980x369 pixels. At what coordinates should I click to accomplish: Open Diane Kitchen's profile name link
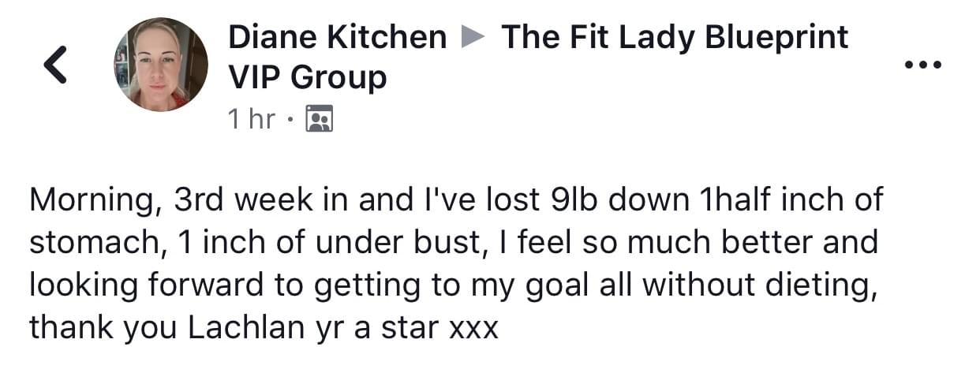click(x=337, y=37)
